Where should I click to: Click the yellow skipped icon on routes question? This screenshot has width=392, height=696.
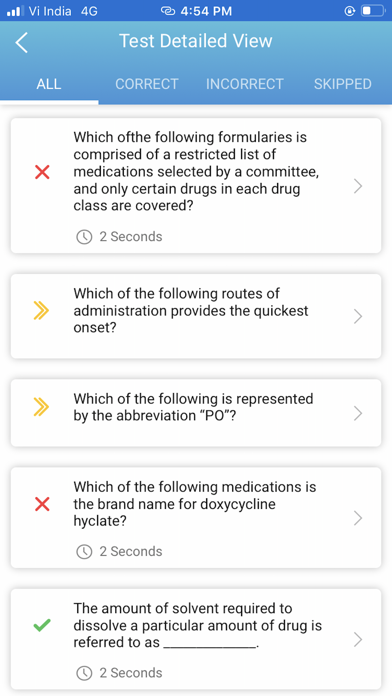[x=41, y=311]
